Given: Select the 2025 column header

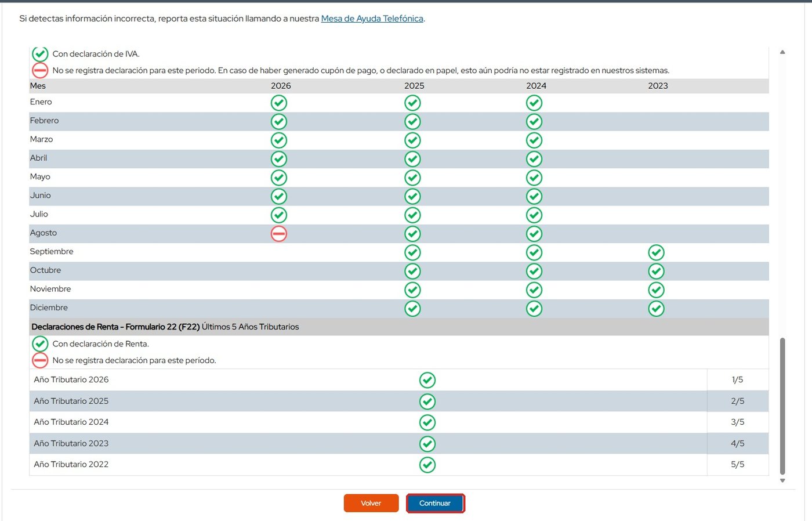Looking at the screenshot, I should pos(414,86).
